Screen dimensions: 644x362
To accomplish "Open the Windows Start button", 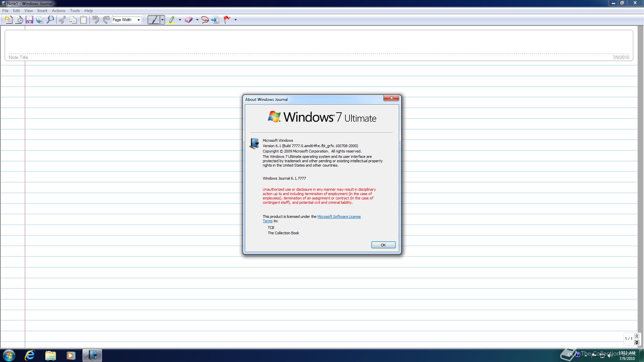I will tap(9, 355).
